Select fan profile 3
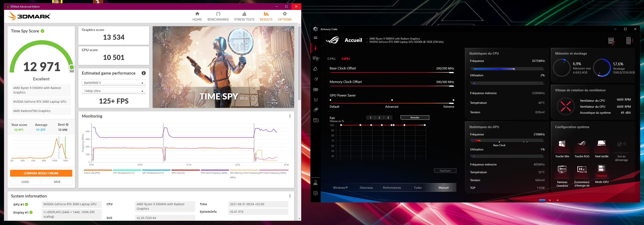The image size is (644, 225). click(x=388, y=118)
